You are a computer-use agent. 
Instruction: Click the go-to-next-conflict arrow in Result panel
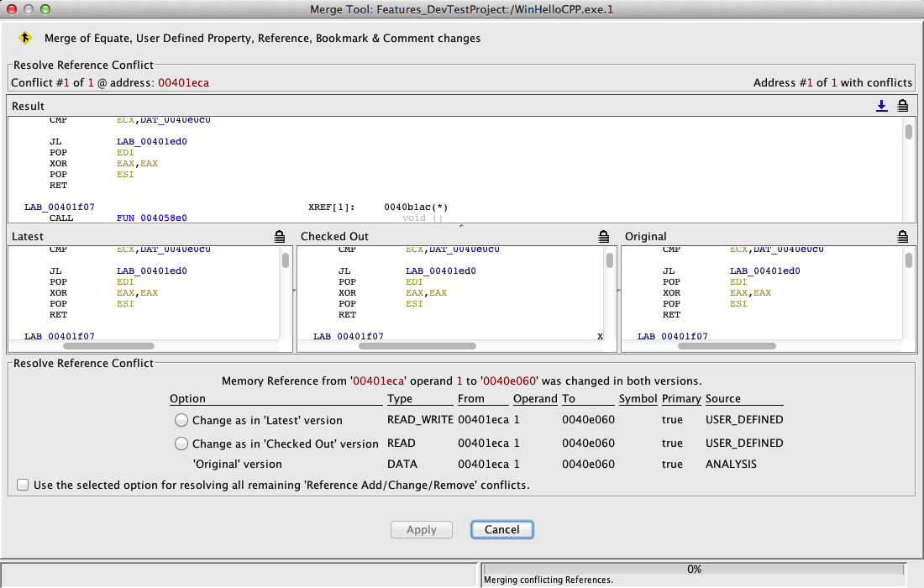pyautogui.click(x=881, y=106)
